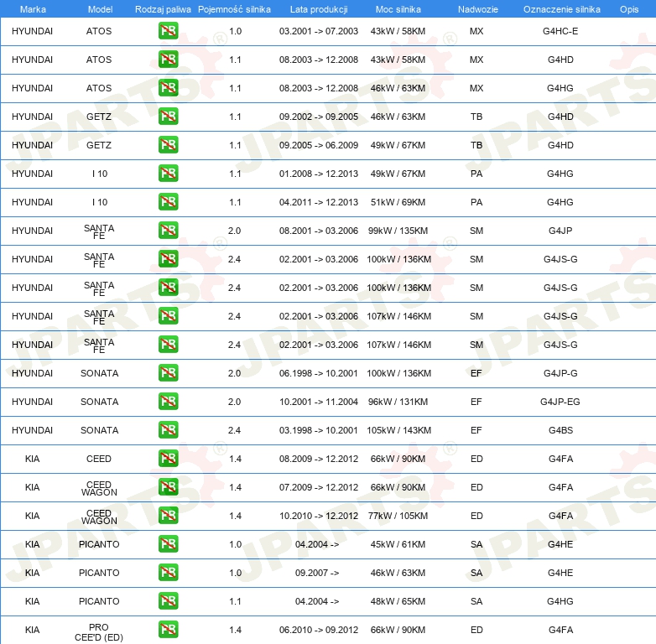Select the date range 06.1998 -> 10.2001

tap(319, 373)
